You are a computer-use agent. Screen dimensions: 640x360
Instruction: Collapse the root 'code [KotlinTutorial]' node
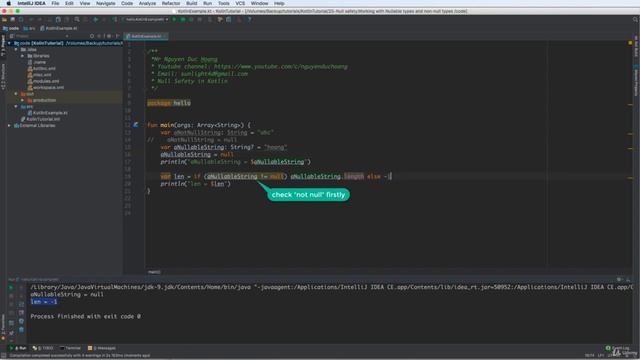tap(9, 43)
